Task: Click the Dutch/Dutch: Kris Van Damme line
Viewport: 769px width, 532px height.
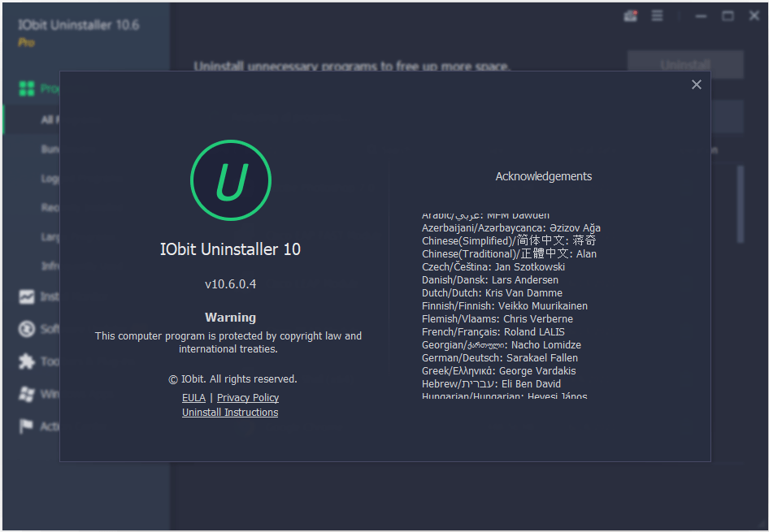Action: (492, 293)
